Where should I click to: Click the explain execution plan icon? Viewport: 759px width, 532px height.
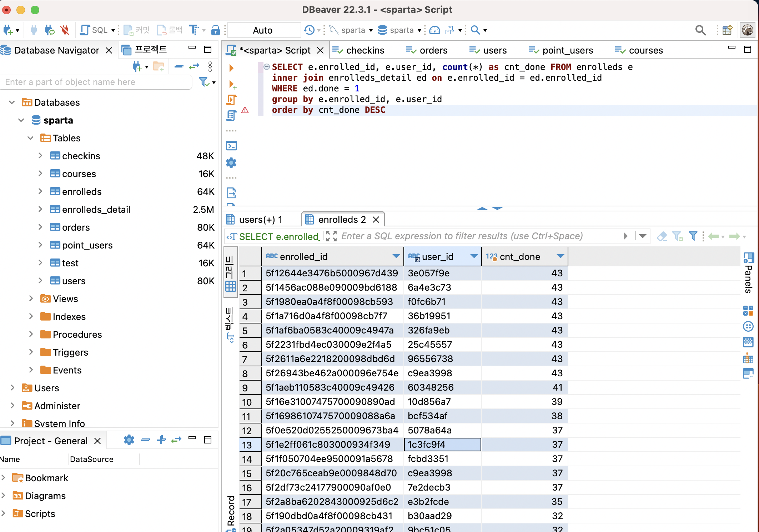click(231, 116)
